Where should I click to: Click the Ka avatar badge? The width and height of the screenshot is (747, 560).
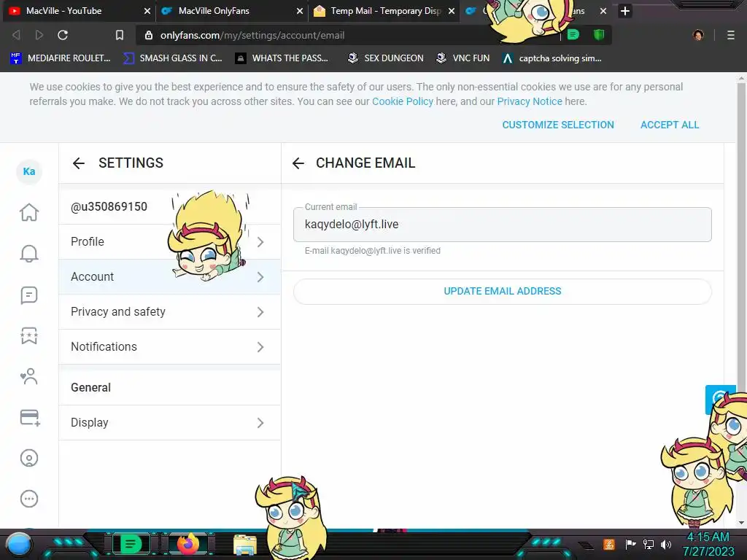coord(29,171)
